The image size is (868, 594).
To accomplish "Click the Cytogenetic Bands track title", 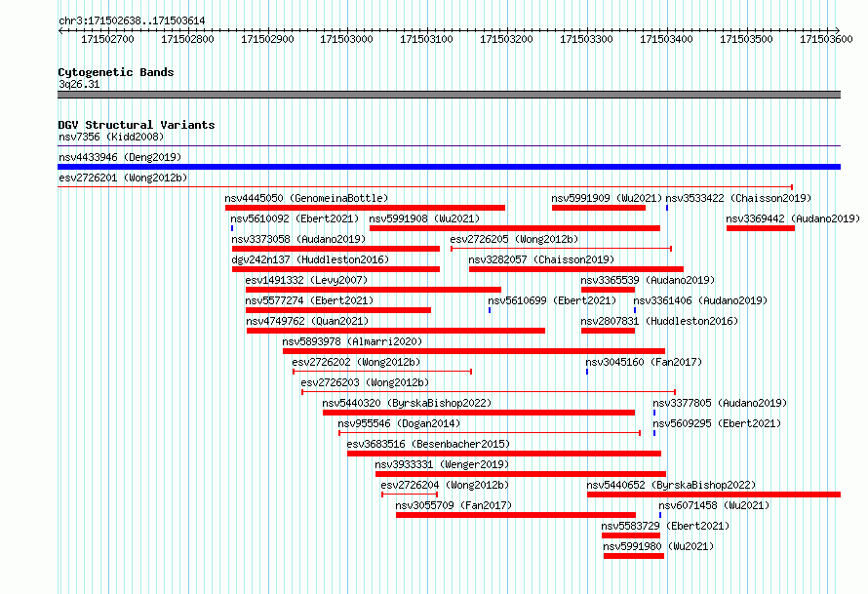I will click(x=116, y=72).
